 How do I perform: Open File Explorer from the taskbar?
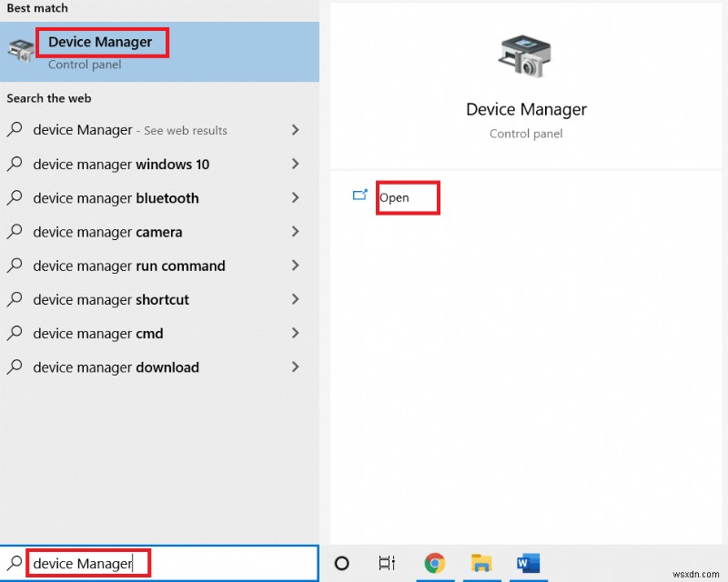pos(482,563)
